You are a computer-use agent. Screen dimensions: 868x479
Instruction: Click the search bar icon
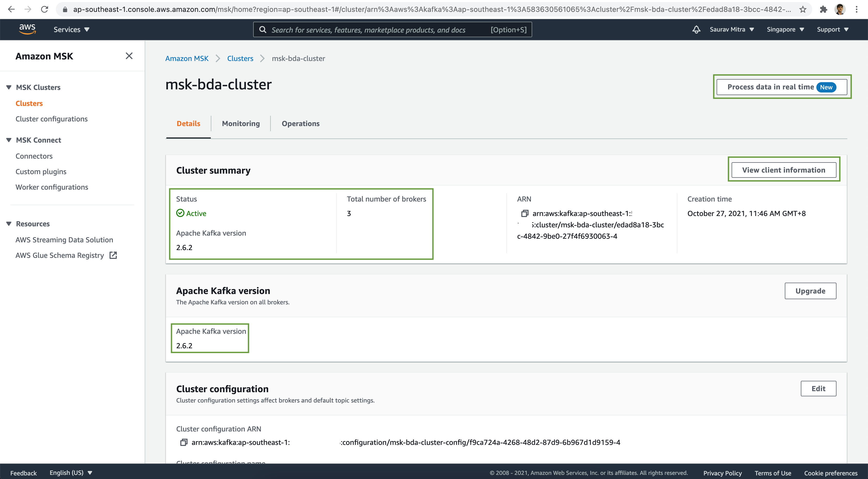pyautogui.click(x=263, y=29)
